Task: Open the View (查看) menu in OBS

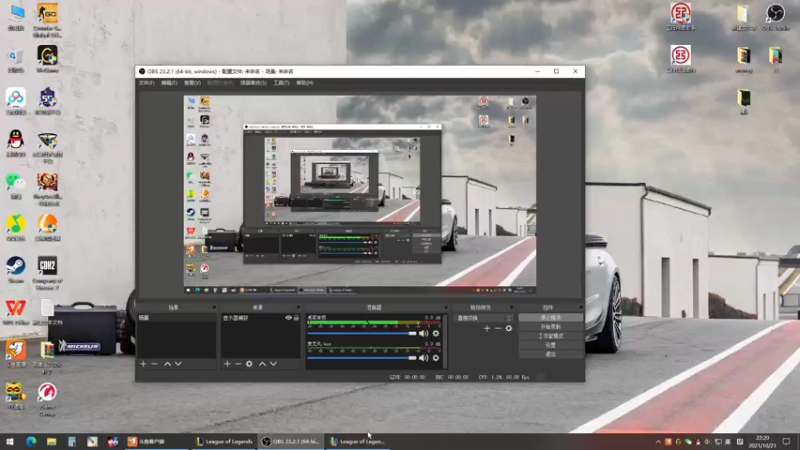Action: pos(192,83)
